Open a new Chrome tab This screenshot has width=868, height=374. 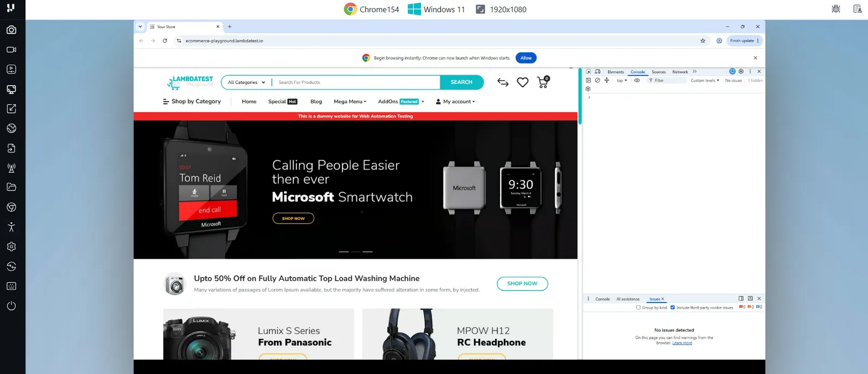[229, 27]
